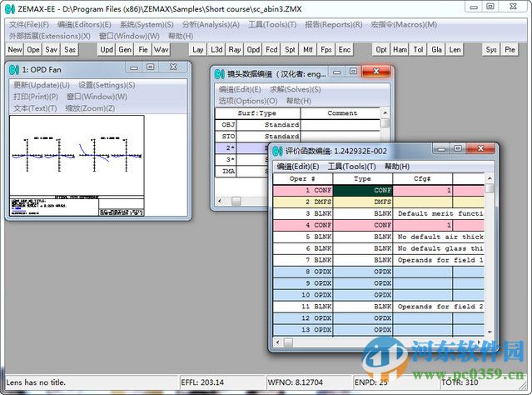Open the main Window menu
Image resolution: width=532 pixels, height=395 pixels.
coord(129,36)
